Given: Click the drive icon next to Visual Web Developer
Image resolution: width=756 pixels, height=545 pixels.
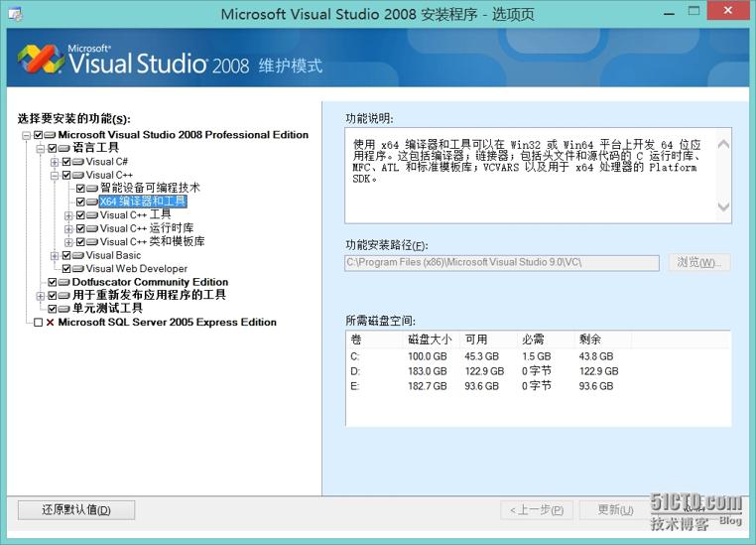Looking at the screenshot, I should 78,269.
